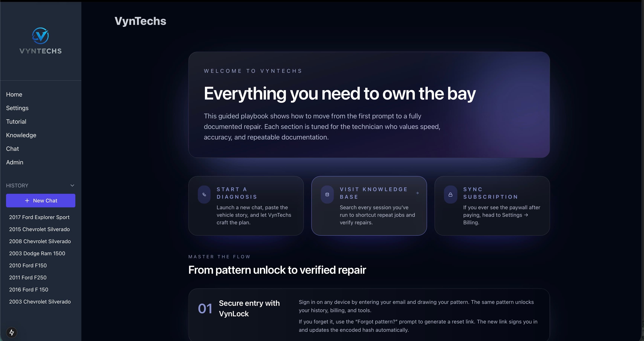644x341 pixels.
Task: Select 2016 Ford F 150 history entry
Action: 28,290
